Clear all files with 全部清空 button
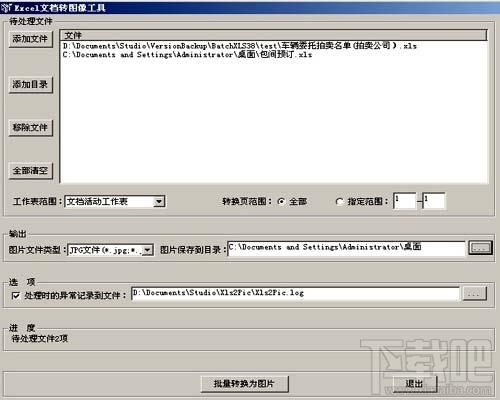The height and width of the screenshot is (400, 500). pyautogui.click(x=31, y=171)
